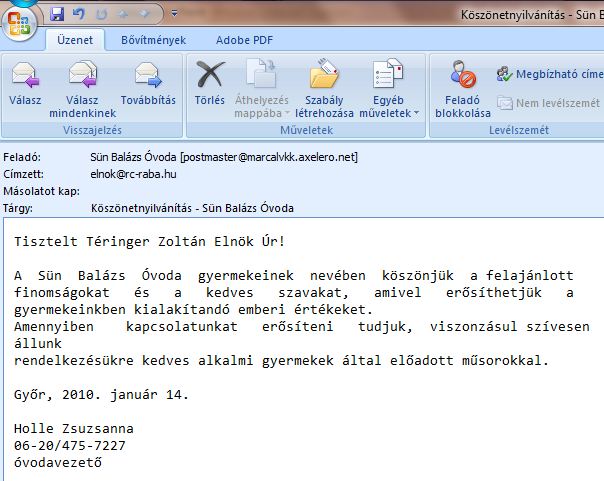Forward the message with Továbbítás
Screen dimensions: 604x481
pos(148,84)
